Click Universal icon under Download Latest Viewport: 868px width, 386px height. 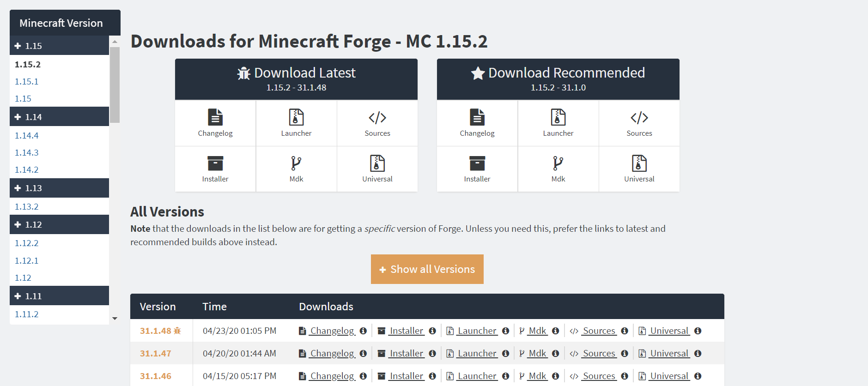coord(377,163)
